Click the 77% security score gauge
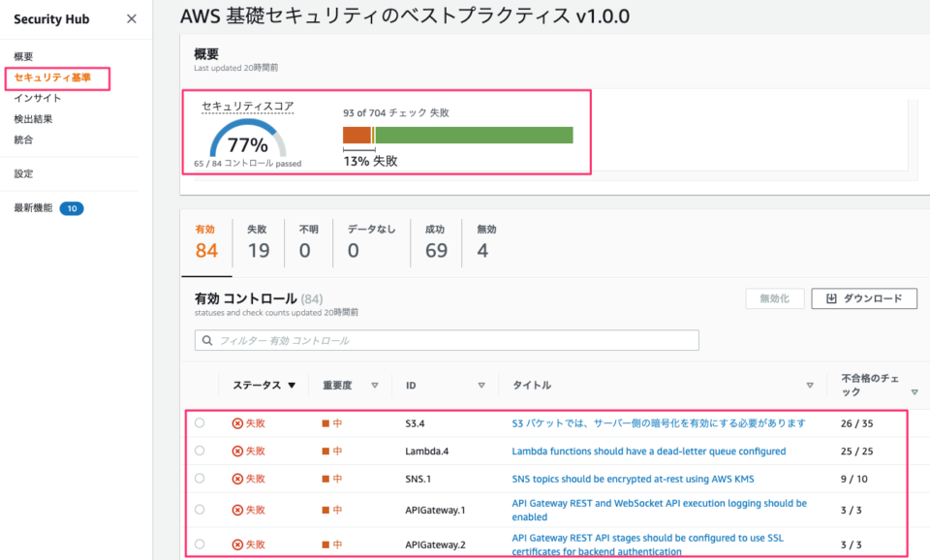 click(x=248, y=139)
